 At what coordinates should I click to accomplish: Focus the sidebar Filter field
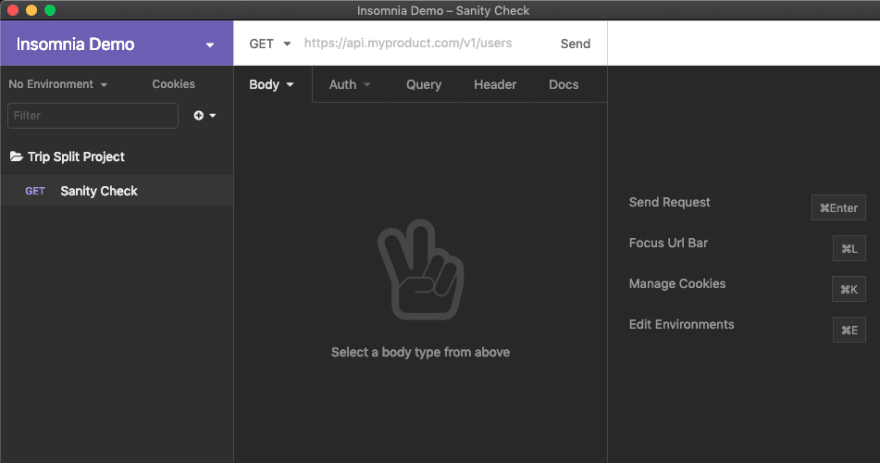coord(93,116)
